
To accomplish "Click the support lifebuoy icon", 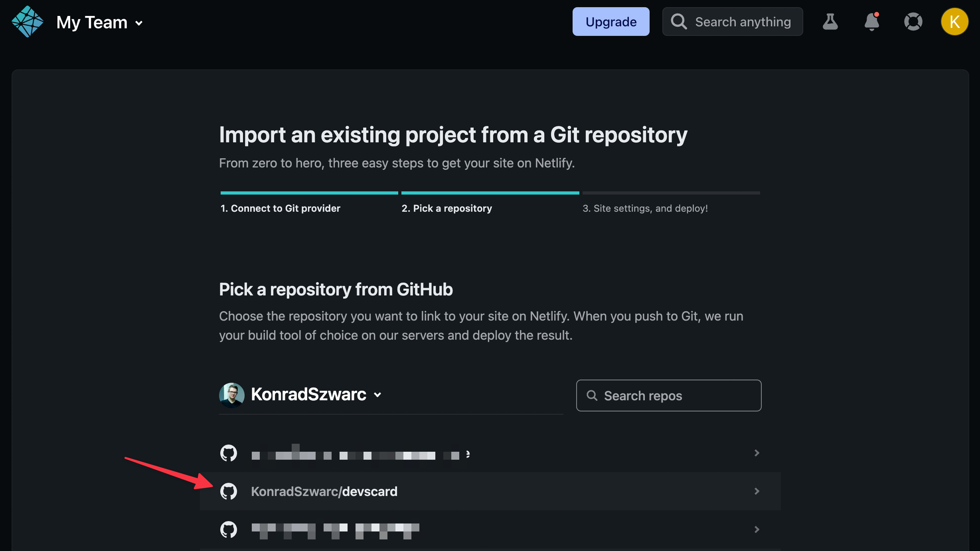I will [913, 22].
